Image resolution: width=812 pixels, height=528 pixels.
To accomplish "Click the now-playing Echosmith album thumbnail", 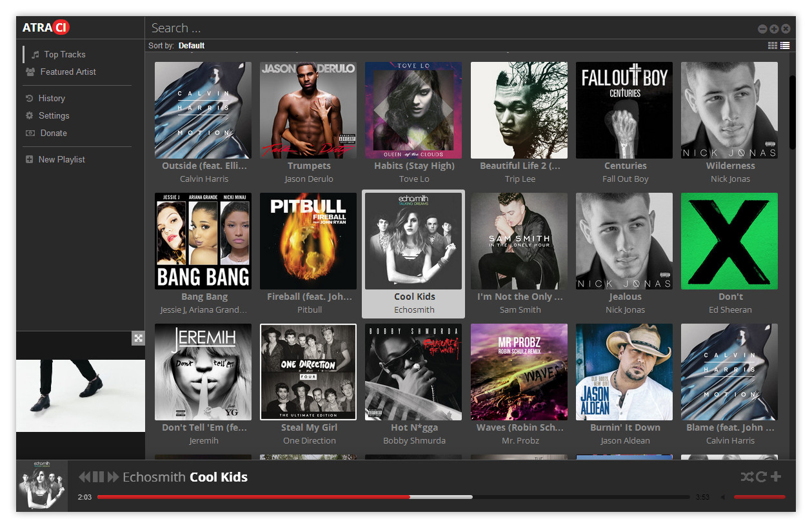I will [x=42, y=486].
